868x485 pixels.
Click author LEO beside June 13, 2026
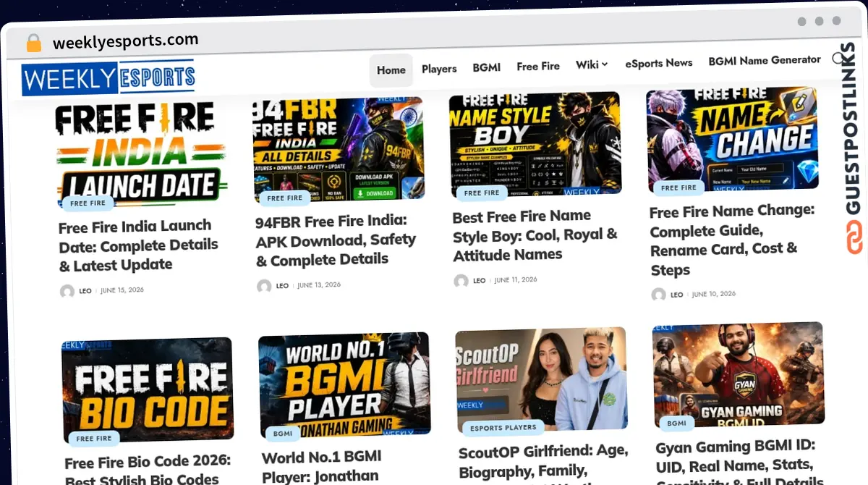click(282, 286)
